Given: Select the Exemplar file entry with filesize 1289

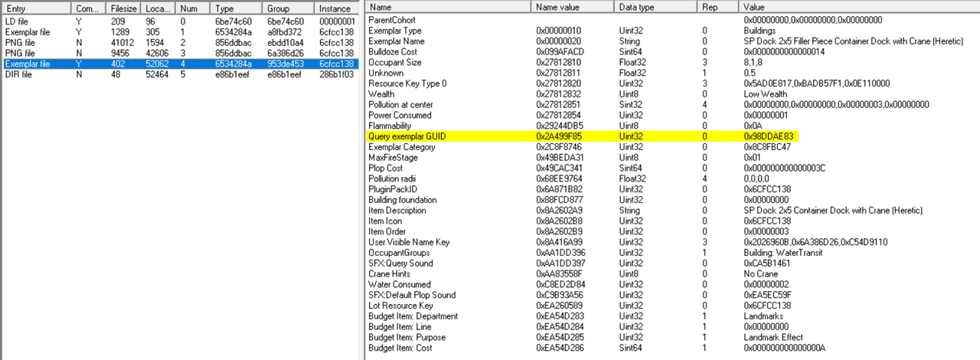Looking at the screenshot, I should pyautogui.click(x=178, y=32).
